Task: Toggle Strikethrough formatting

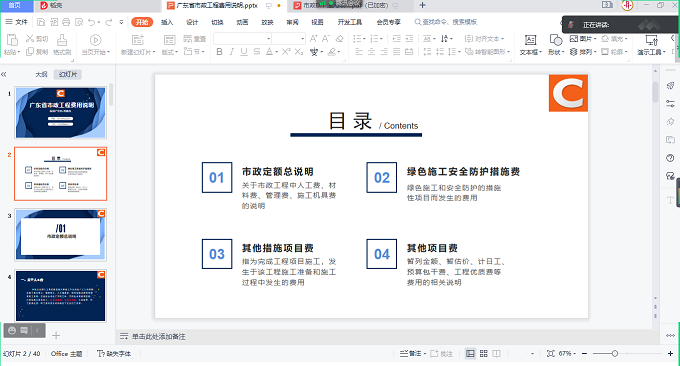Action: click(x=257, y=52)
